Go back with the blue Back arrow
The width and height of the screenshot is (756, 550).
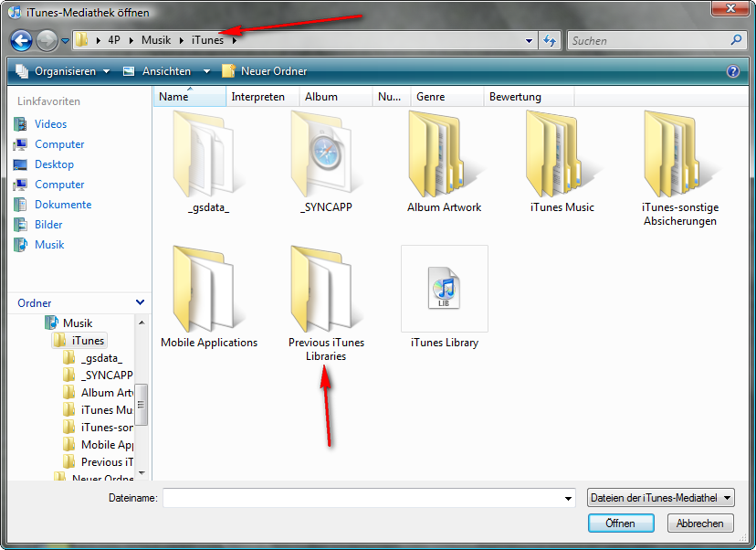click(x=21, y=40)
